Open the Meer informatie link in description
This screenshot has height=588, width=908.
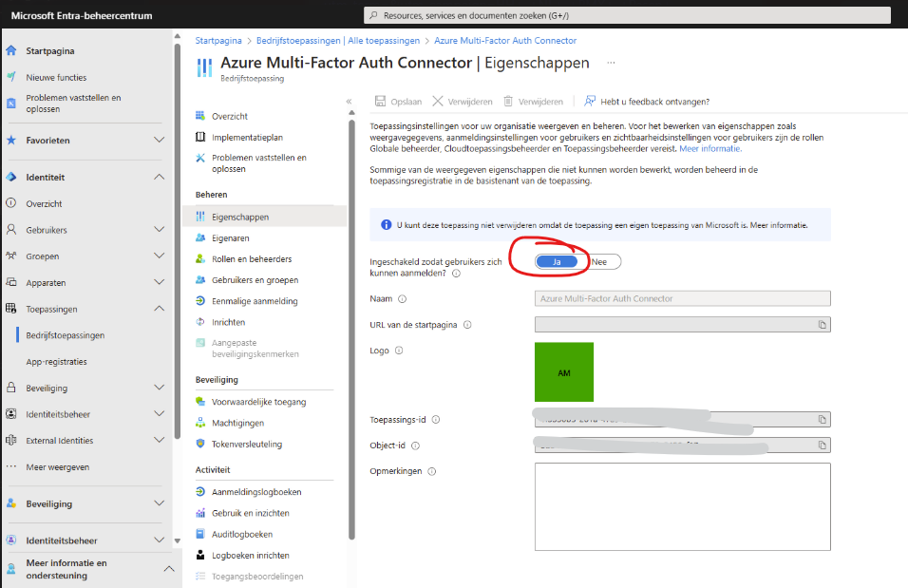709,149
